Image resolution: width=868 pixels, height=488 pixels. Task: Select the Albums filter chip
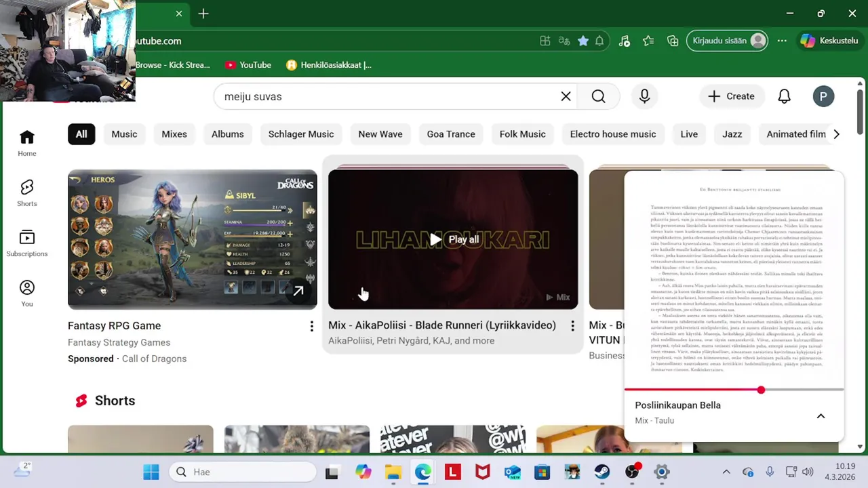click(228, 134)
